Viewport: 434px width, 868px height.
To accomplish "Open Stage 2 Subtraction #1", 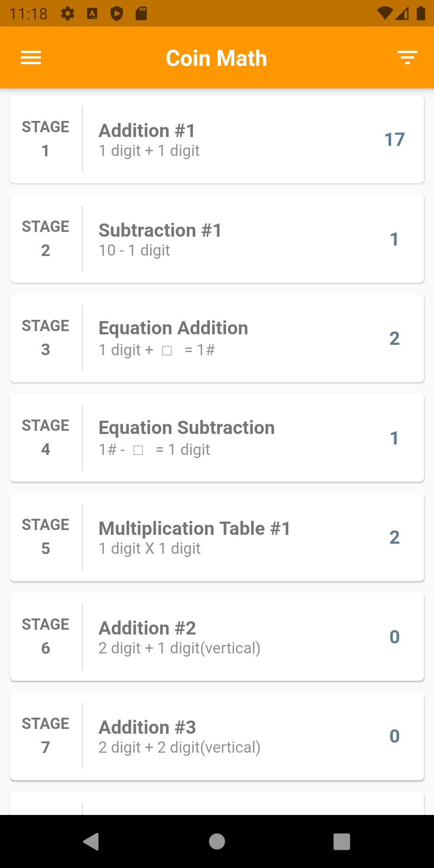I will pyautogui.click(x=217, y=239).
